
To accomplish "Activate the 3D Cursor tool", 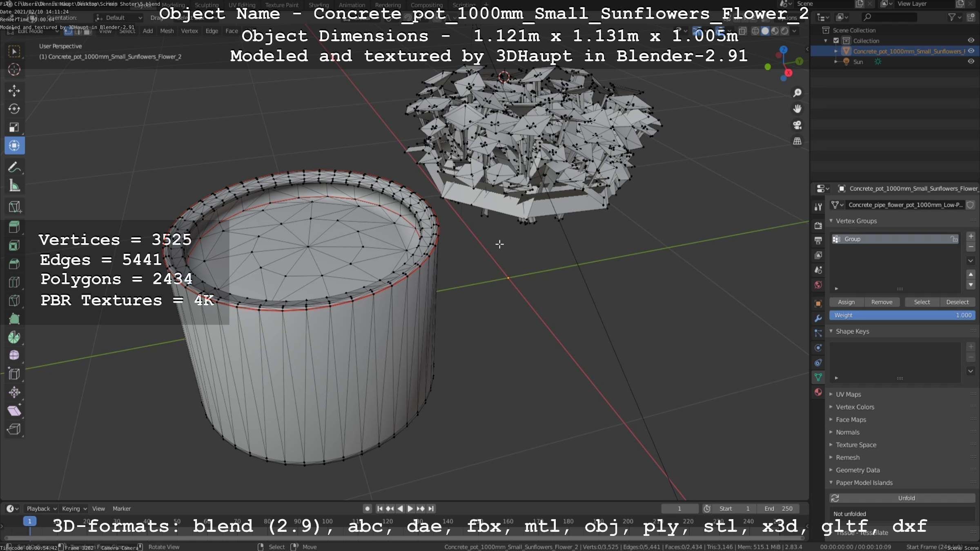I will pos(14,70).
